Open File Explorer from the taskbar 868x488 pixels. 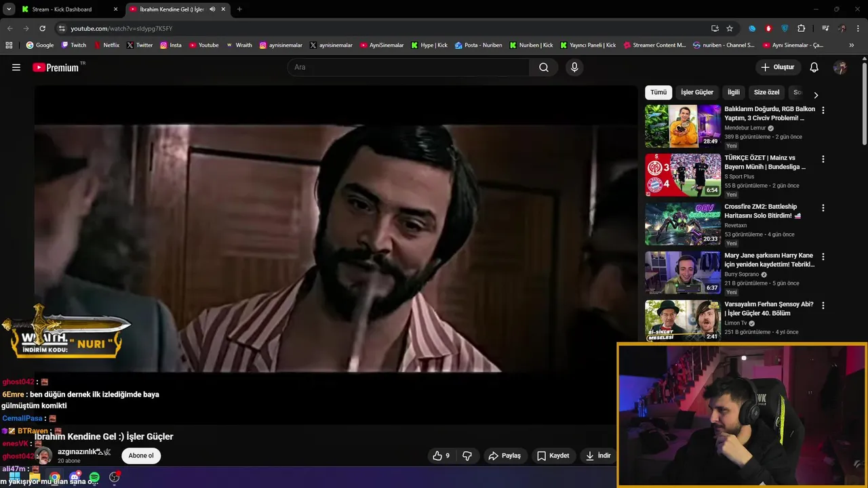point(35,477)
